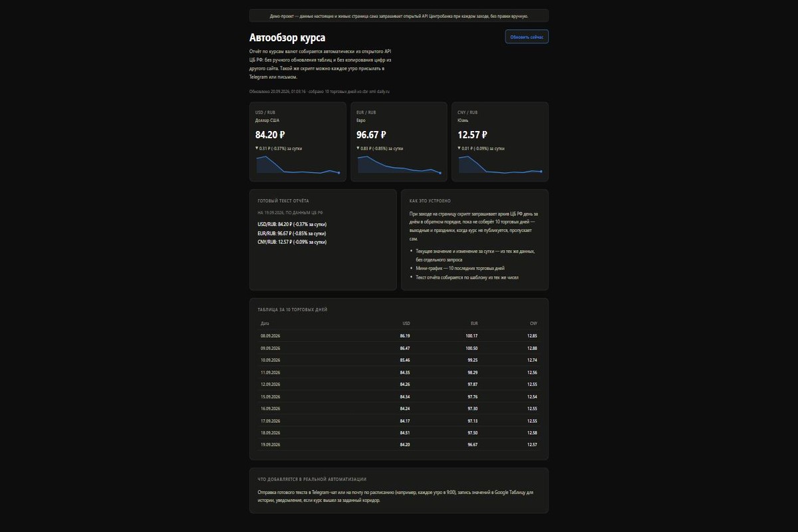Click the «Обновить сейчас» button
This screenshot has height=532, width=798.
[x=527, y=37]
